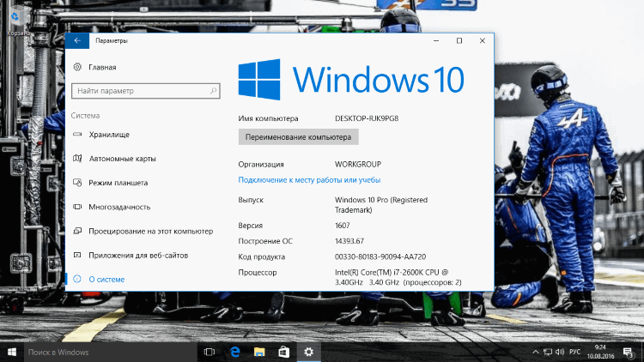
Task: Select the Хранилище storage icon
Action: click(x=77, y=134)
